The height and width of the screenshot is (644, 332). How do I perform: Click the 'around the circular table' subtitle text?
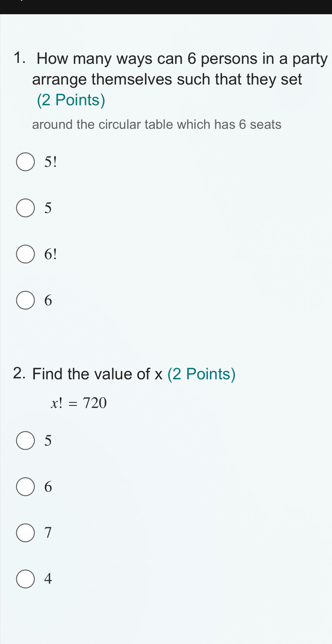(156, 124)
